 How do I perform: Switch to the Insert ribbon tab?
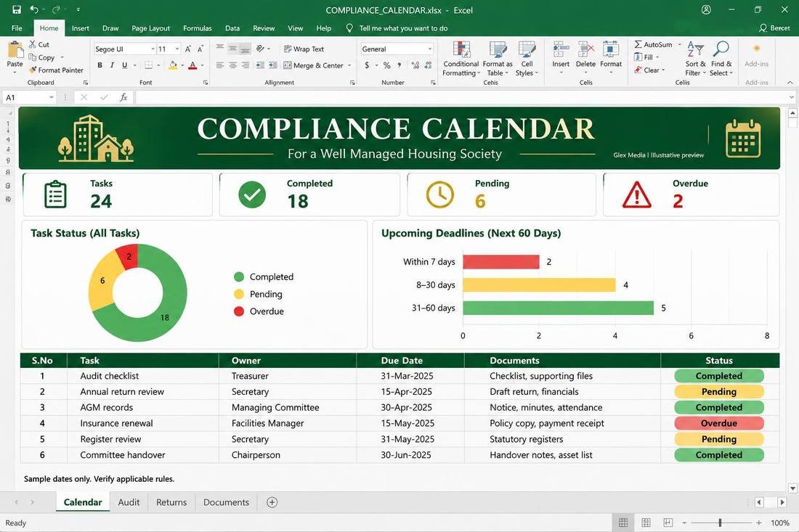pyautogui.click(x=80, y=28)
